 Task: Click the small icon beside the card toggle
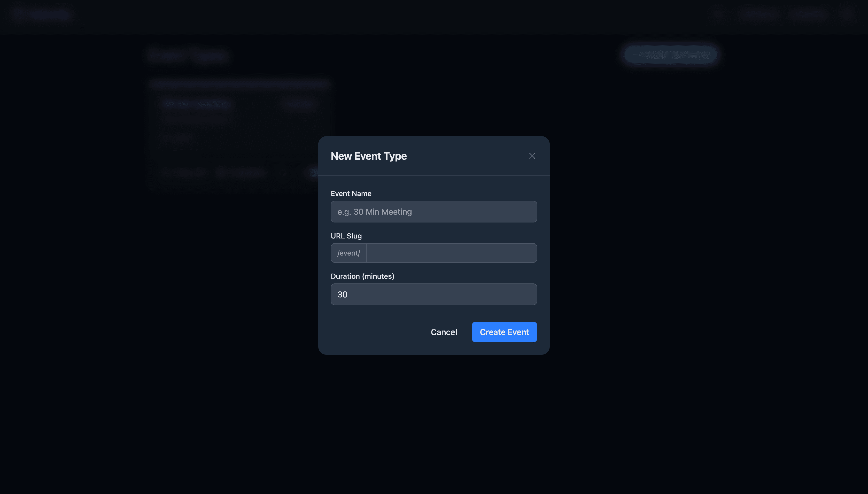284,173
